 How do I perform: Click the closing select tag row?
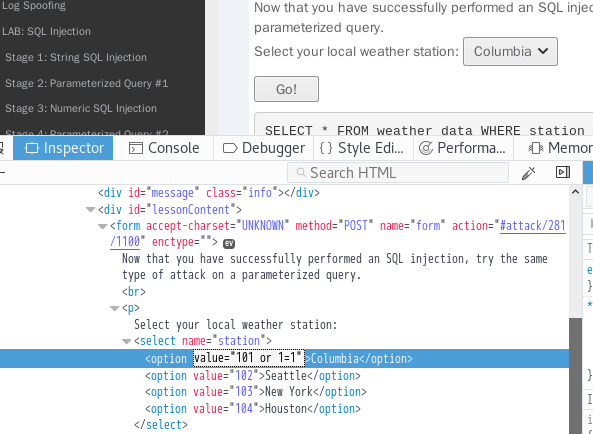point(161,425)
